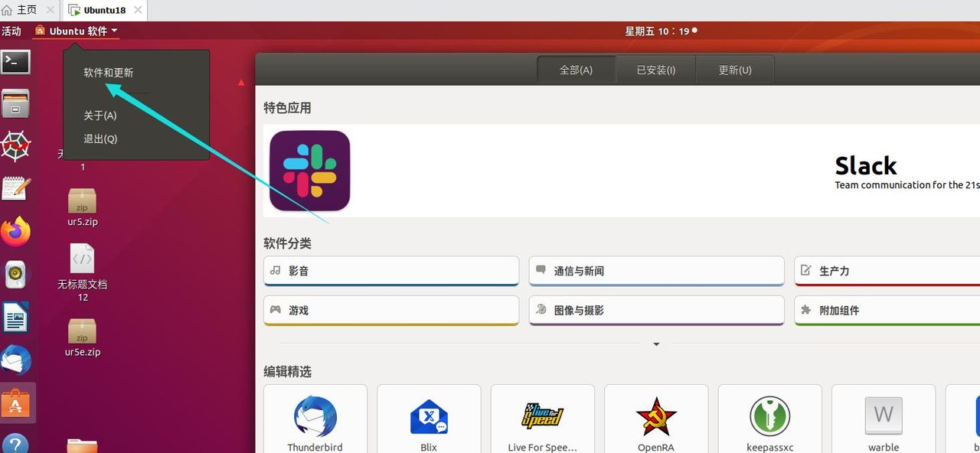
Task: Open the help icon at the dock bottom
Action: coord(16,442)
